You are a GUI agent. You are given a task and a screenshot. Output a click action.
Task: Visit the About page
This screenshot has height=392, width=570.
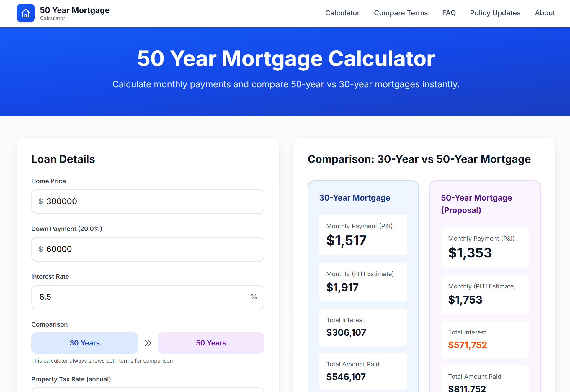(545, 13)
